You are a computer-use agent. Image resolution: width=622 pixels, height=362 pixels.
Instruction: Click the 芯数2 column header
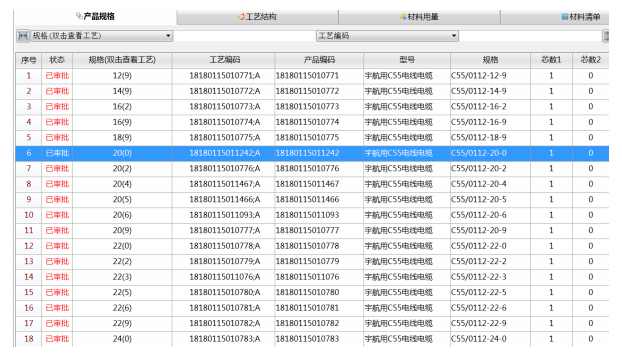[x=591, y=60]
